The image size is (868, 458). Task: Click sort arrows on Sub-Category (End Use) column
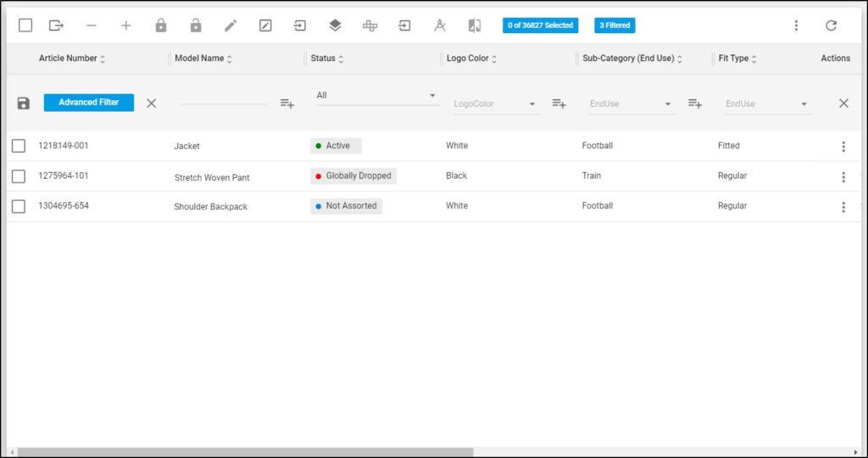point(680,59)
